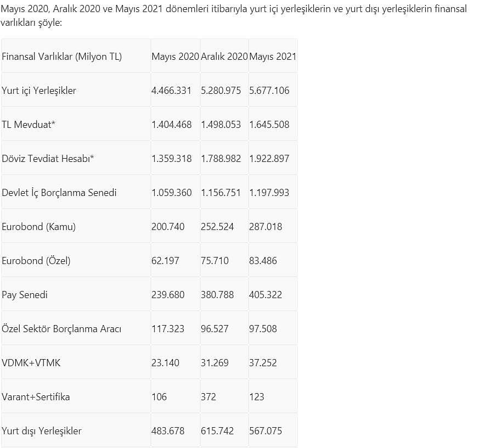Viewport: 485px width, 448px height.
Task: Click the value 615.742 for Yurt dışı
Action: tap(217, 430)
